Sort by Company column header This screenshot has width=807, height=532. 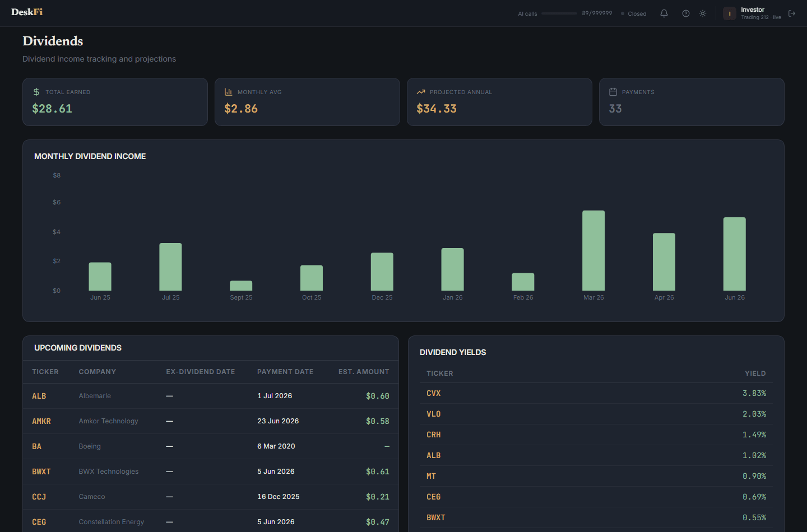click(x=98, y=372)
